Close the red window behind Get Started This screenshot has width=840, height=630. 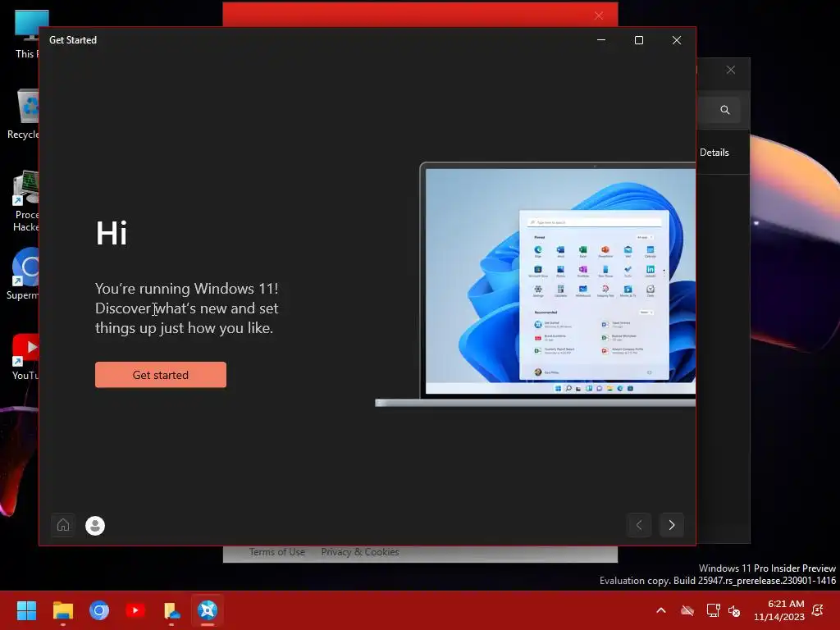click(x=599, y=16)
